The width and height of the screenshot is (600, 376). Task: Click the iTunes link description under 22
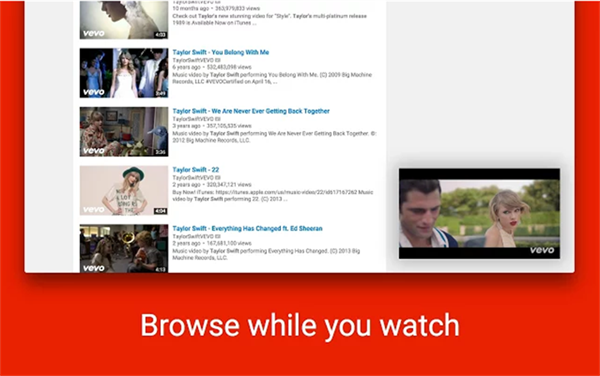[273, 196]
